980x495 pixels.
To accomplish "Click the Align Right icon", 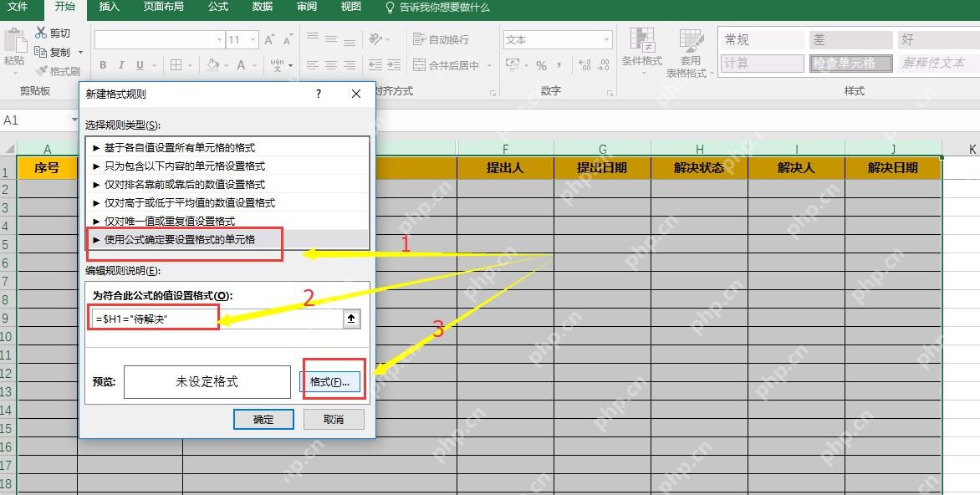I will pyautogui.click(x=350, y=65).
